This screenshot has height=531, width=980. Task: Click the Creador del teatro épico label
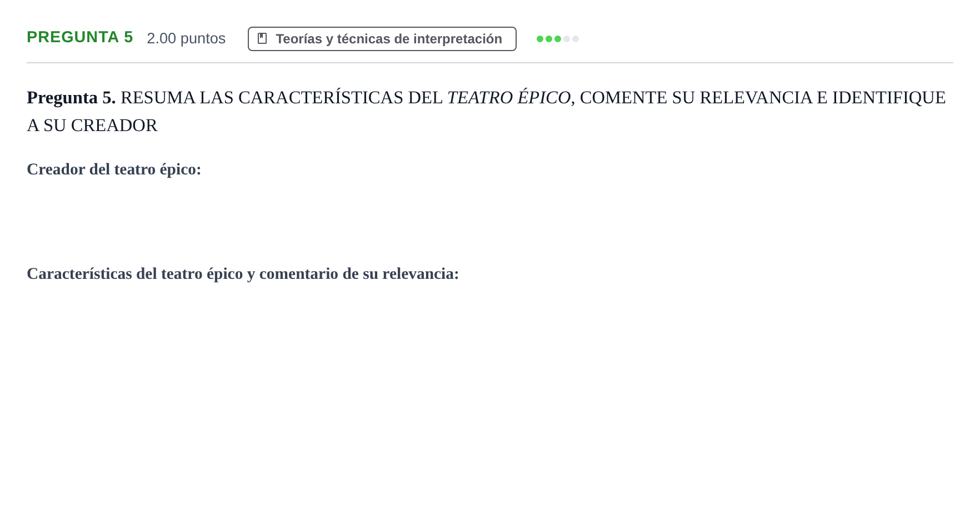click(x=114, y=169)
